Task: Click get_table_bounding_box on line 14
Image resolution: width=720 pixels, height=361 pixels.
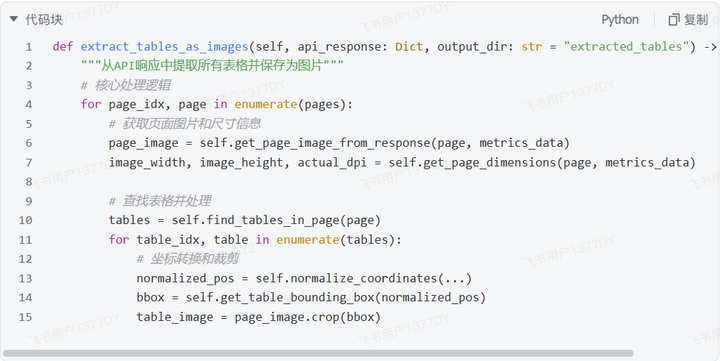Action: 298,298
